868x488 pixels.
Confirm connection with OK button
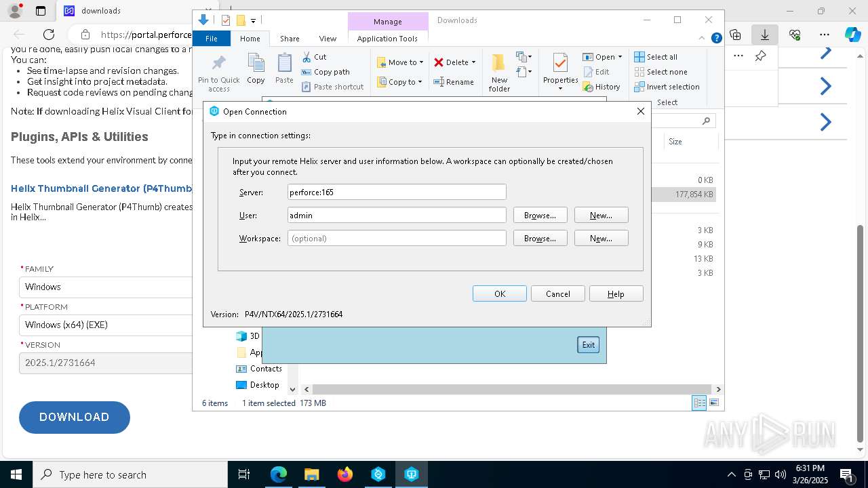[500, 293]
